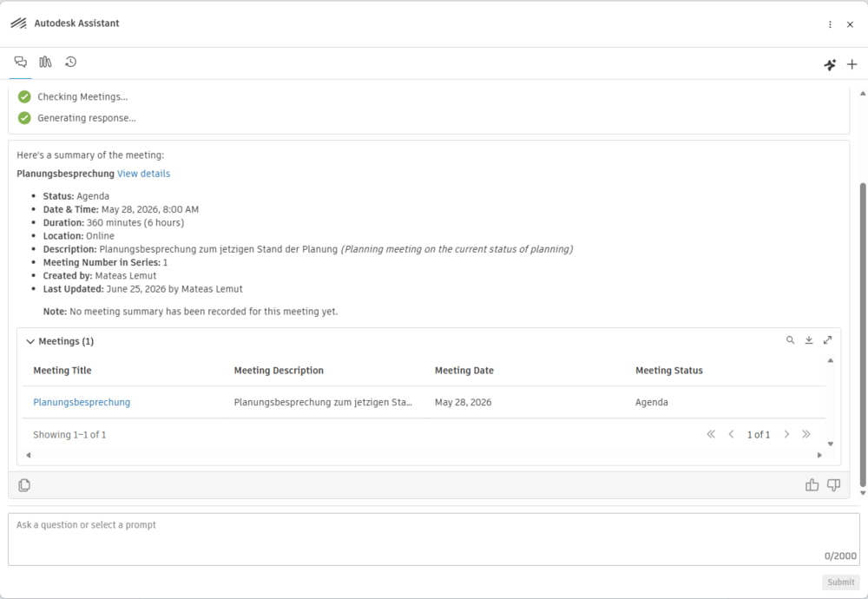Open the chat conversation tab icon
The height and width of the screenshot is (599, 868).
pyautogui.click(x=21, y=62)
